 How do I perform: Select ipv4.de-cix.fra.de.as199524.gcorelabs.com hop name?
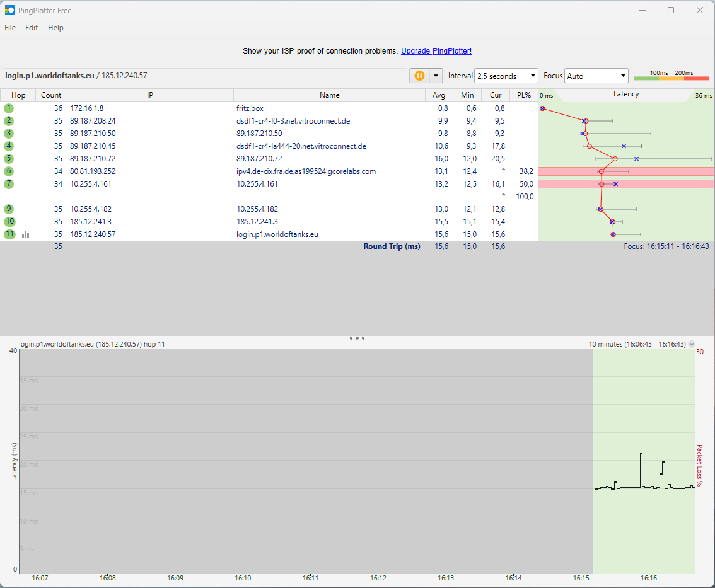(306, 171)
